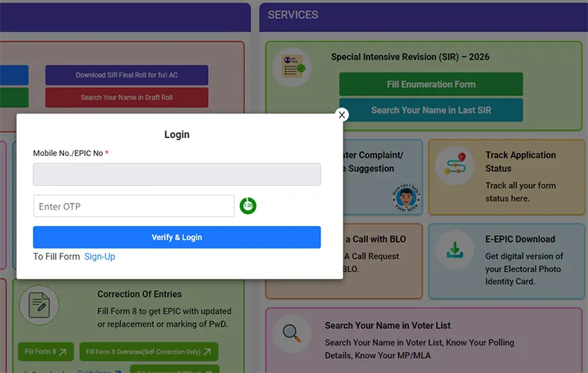
Task: Click the E-EPIC Download arrow icon
Action: pyautogui.click(x=455, y=250)
